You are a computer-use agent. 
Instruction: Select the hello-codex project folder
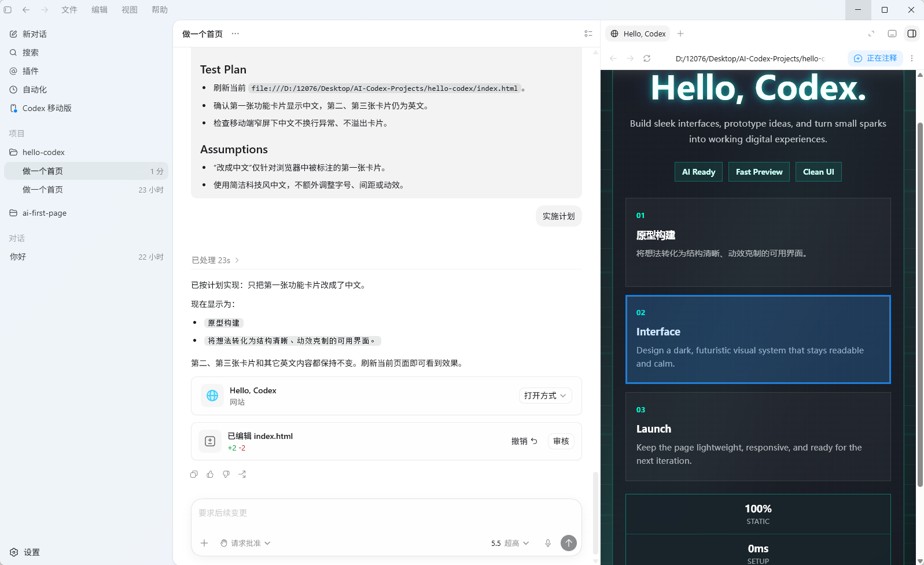86,152
